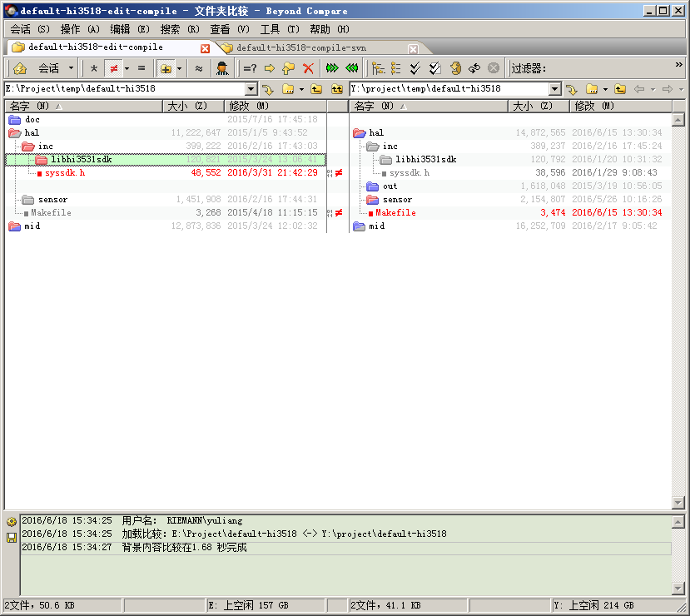Click the Rules referee icon
Image resolution: width=690 pixels, height=616 pixels.
pyautogui.click(x=223, y=68)
